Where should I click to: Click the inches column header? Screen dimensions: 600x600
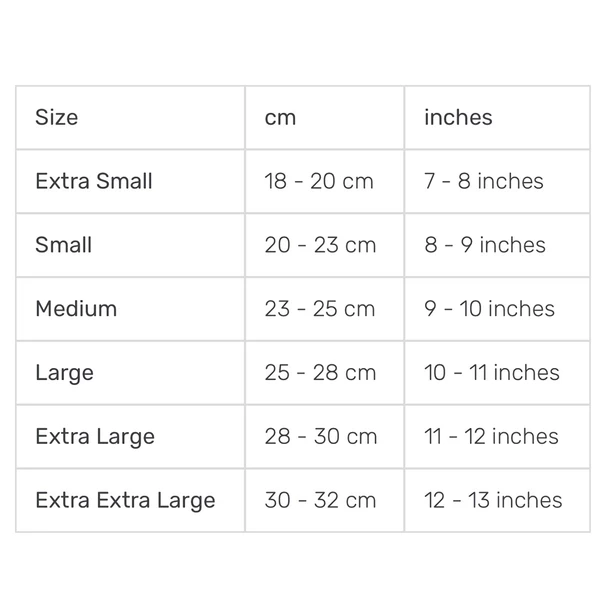pyautogui.click(x=458, y=117)
